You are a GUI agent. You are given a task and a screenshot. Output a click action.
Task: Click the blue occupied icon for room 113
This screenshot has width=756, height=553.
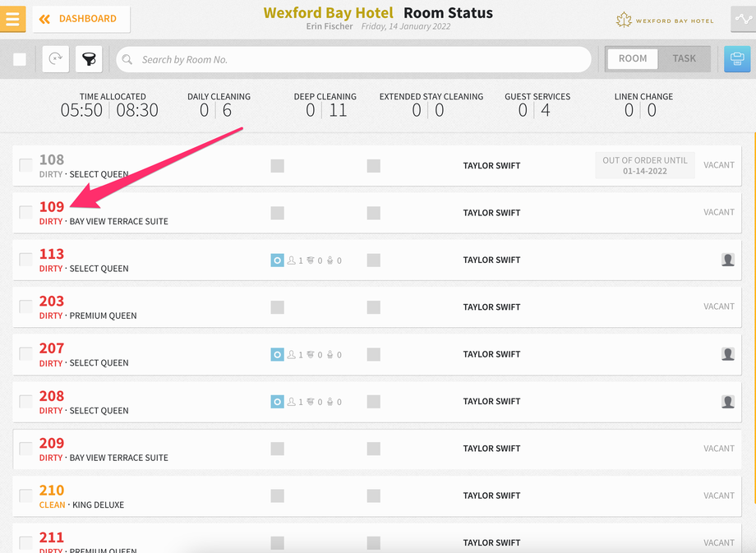coord(277,260)
